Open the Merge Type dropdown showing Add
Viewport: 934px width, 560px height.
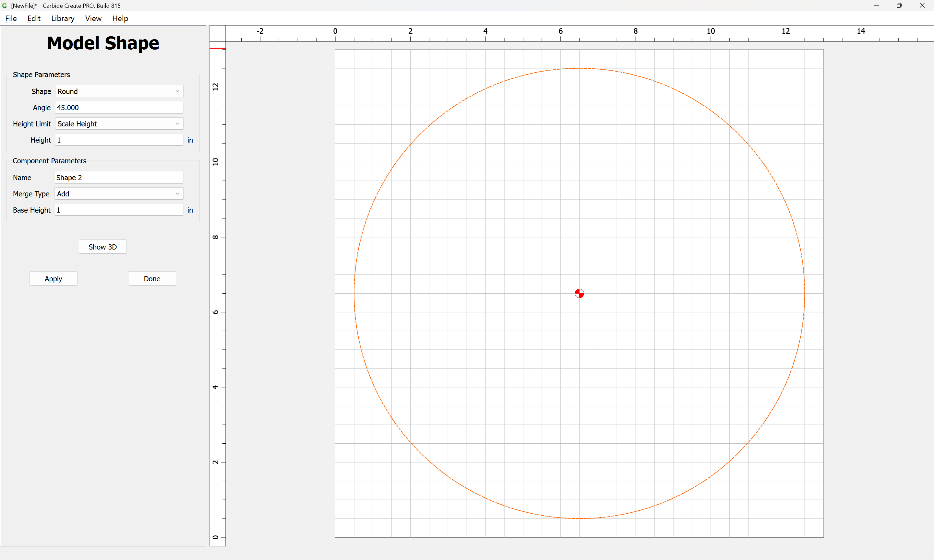(x=119, y=193)
